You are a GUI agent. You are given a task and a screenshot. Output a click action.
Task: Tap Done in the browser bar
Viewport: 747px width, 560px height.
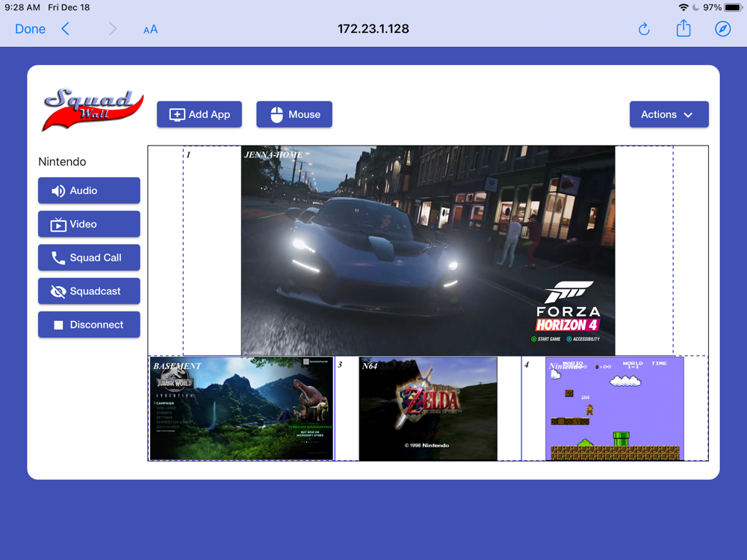[30, 29]
